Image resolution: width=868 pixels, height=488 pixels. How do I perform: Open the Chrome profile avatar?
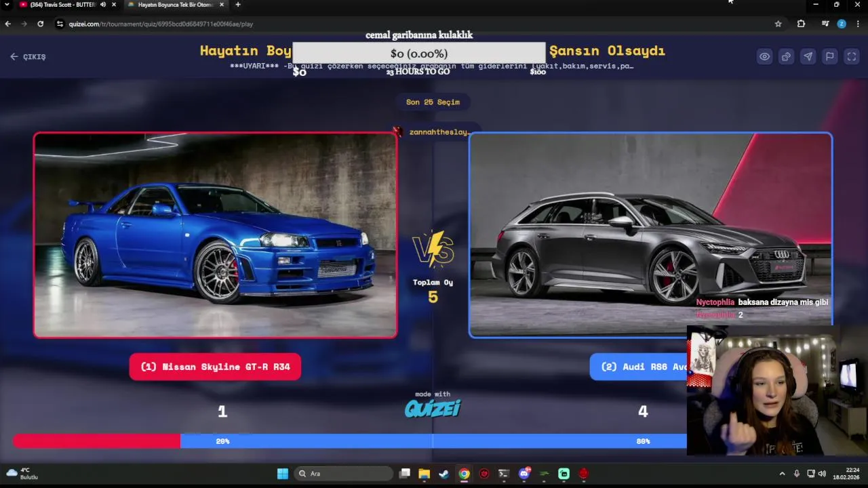point(842,24)
